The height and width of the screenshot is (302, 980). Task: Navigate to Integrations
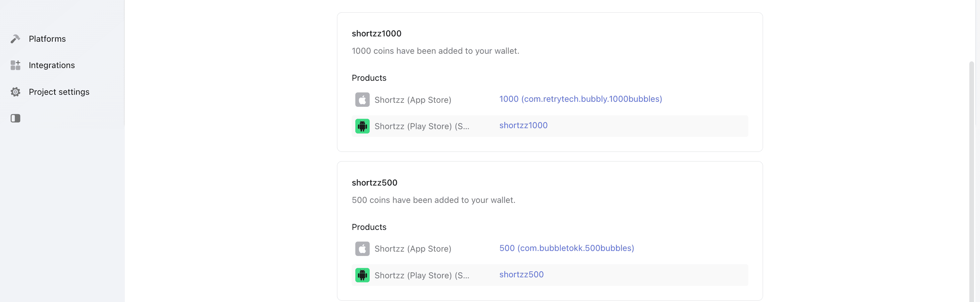52,65
